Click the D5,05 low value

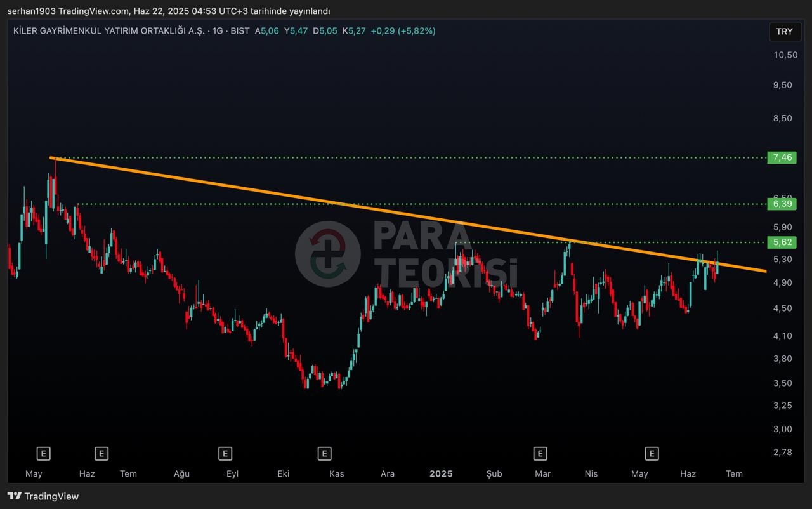tap(325, 30)
